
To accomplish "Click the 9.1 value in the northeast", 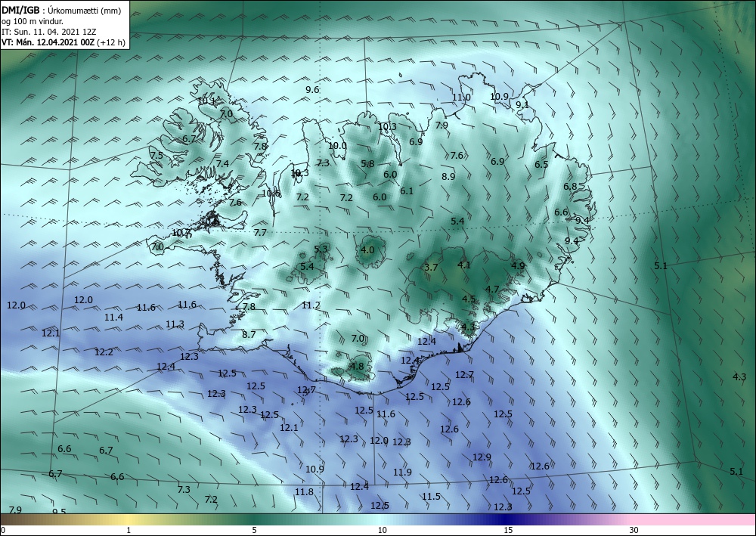I will [x=522, y=104].
